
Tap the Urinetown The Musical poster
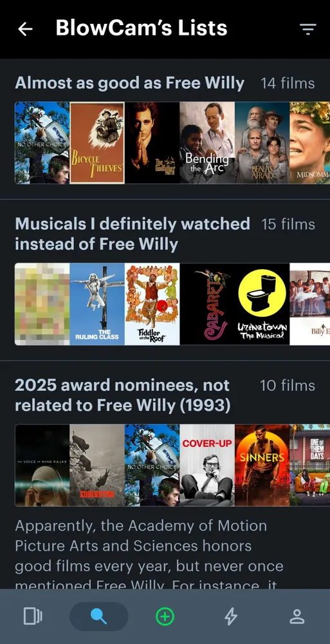coord(262,304)
